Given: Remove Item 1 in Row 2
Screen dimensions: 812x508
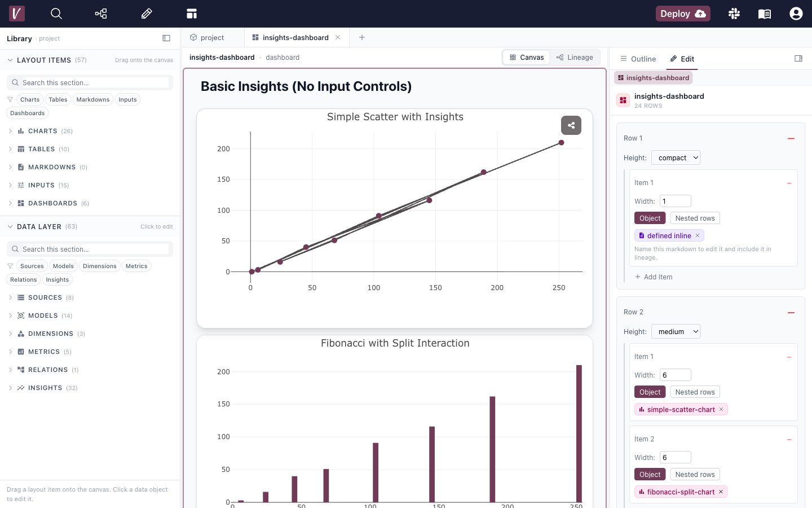Looking at the screenshot, I should click(789, 357).
